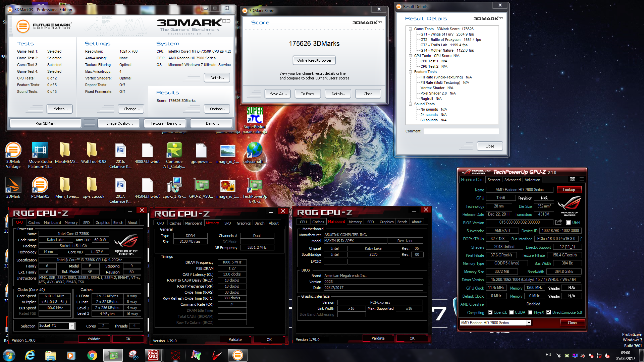644x362 pixels.
Task: Click GPU-Z screenshot camera icon
Action: (573, 179)
